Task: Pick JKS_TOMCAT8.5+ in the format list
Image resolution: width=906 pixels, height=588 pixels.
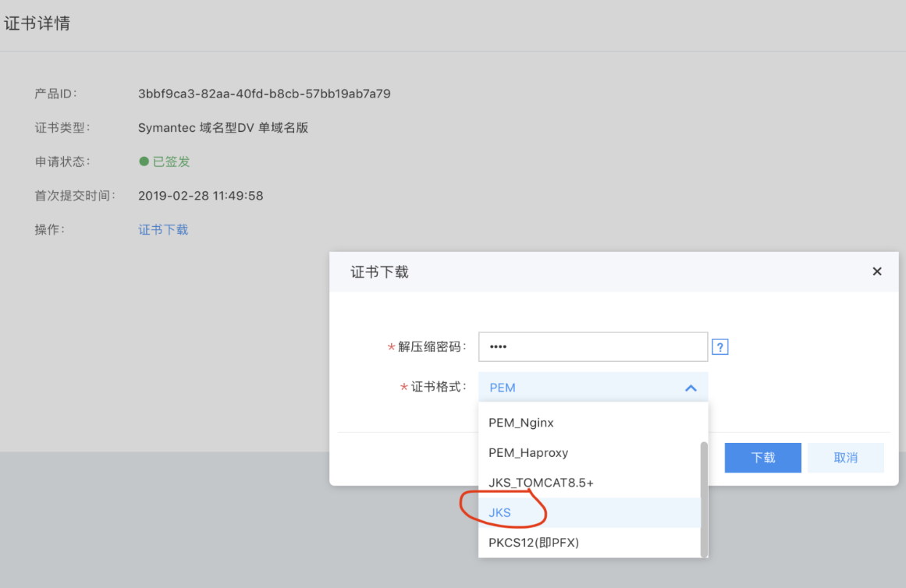Action: pyautogui.click(x=541, y=483)
